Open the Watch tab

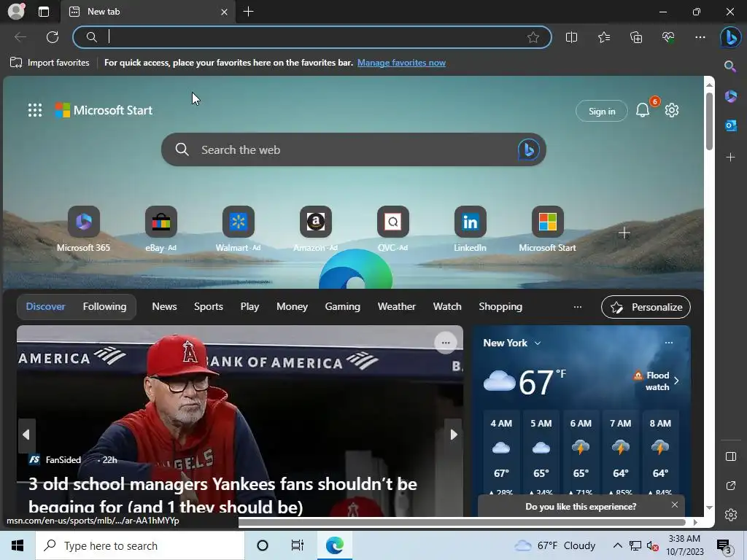click(447, 307)
